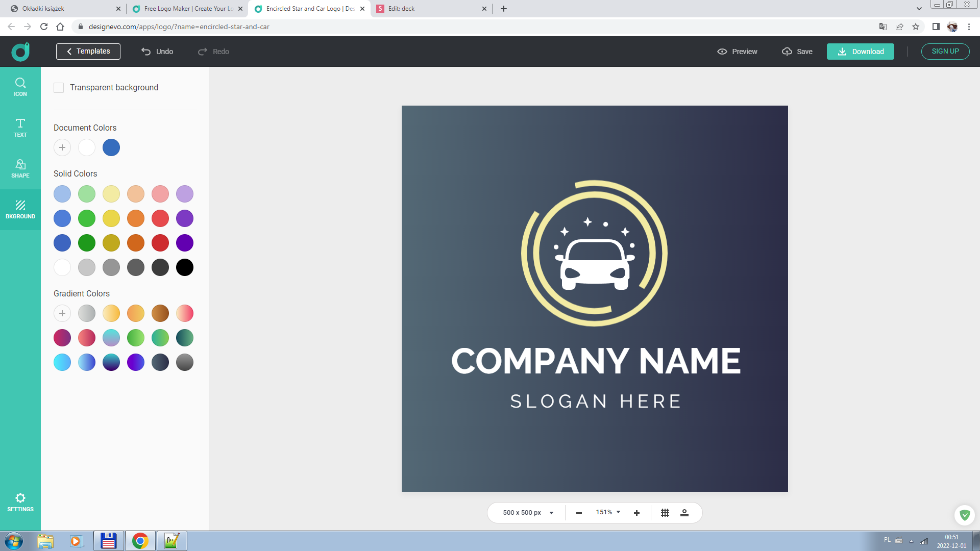Screen dimensions: 980x551
Task: Click the DesignEvo logo icon
Action: tap(20, 52)
